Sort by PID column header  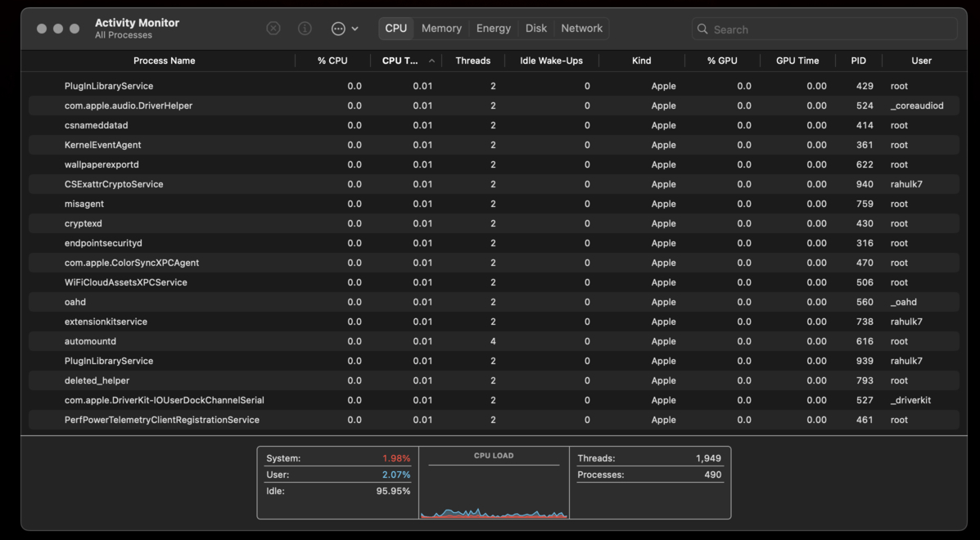tap(859, 61)
